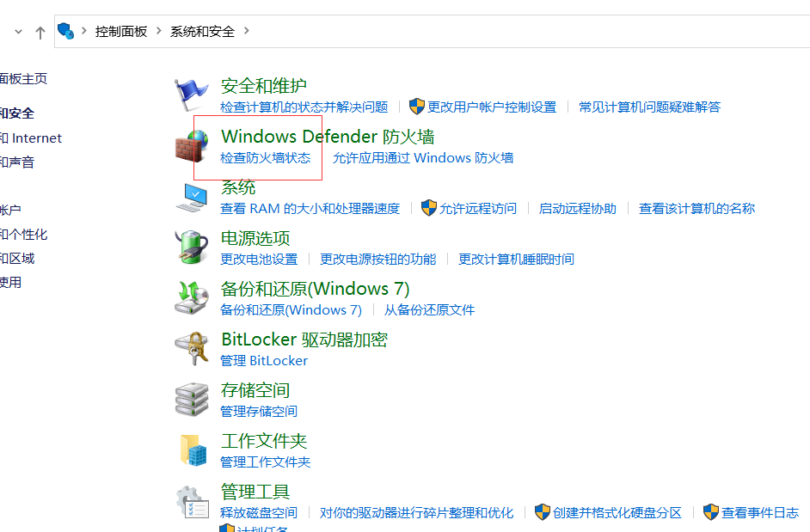Click the control panel icon in address bar
The image size is (810, 532).
click(65, 31)
